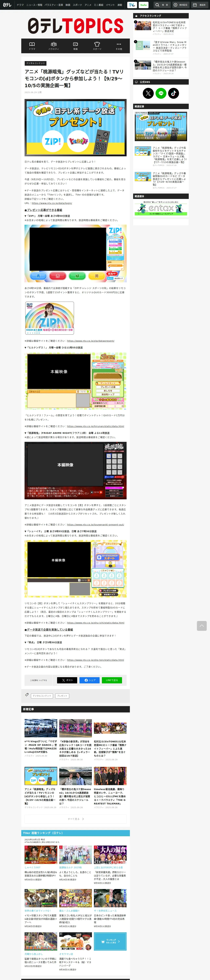Image resolution: width=210 pixels, height=980 pixels.
Task: Open the ドラマ category icon below the logo
Action: pyautogui.click(x=32, y=46)
